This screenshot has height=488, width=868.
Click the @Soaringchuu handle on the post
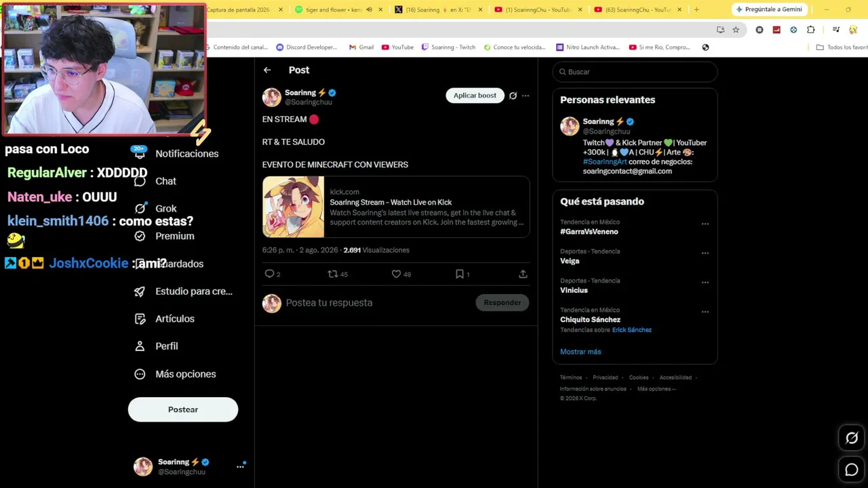point(309,102)
